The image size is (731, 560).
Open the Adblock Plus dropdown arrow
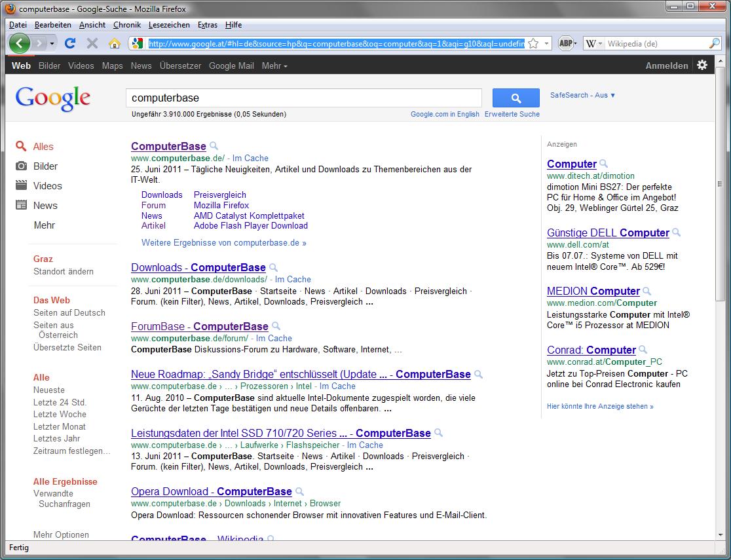(575, 43)
